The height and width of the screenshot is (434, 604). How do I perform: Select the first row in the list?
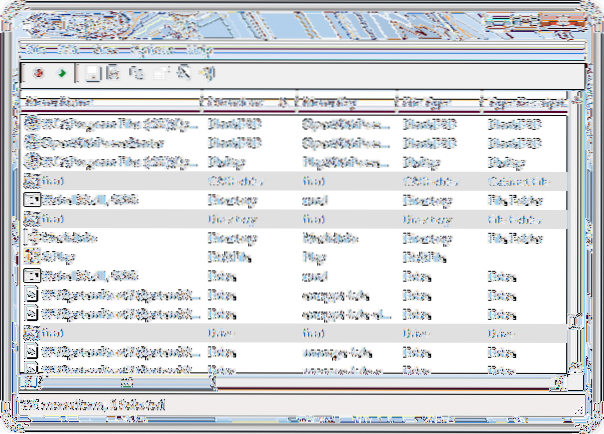coord(110,122)
